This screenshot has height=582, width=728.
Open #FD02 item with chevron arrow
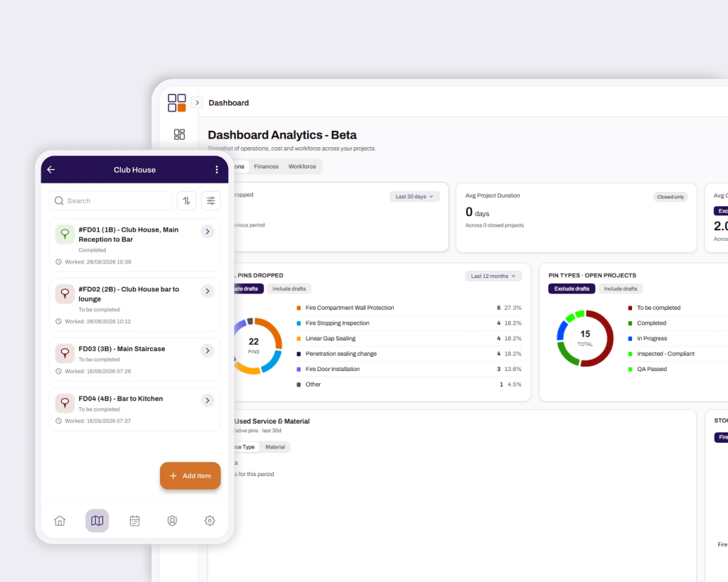208,291
